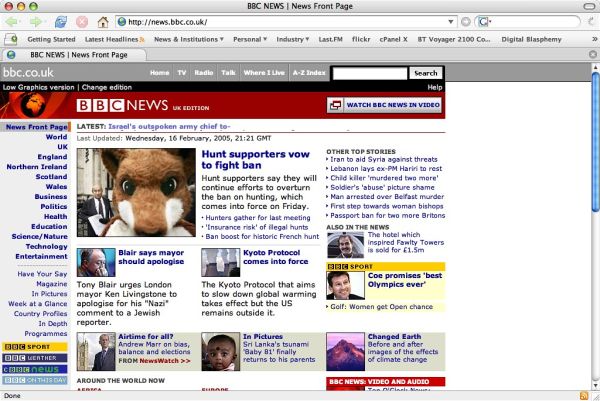Expand the Industry bookmark folder
The height and width of the screenshot is (401, 600).
pos(293,39)
